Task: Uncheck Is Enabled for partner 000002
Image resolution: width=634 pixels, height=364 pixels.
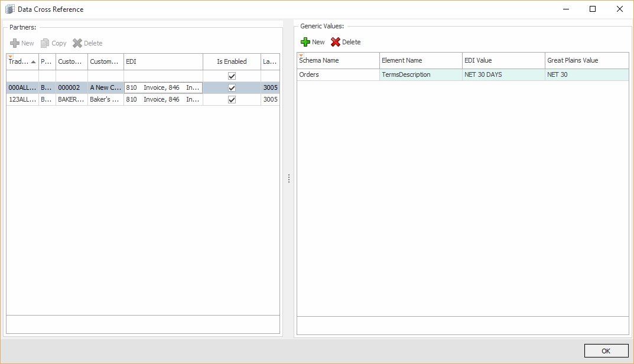Action: pos(232,87)
